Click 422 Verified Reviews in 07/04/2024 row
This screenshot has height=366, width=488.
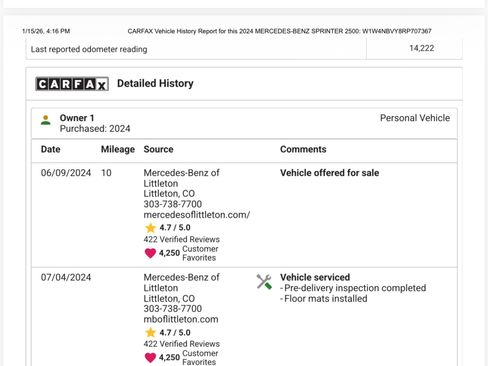tap(182, 344)
